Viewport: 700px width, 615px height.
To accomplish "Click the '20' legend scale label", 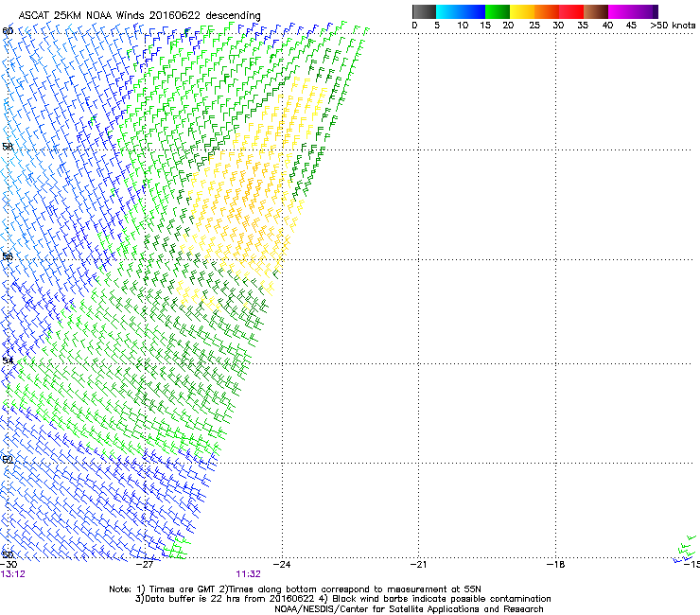I will [x=508, y=26].
